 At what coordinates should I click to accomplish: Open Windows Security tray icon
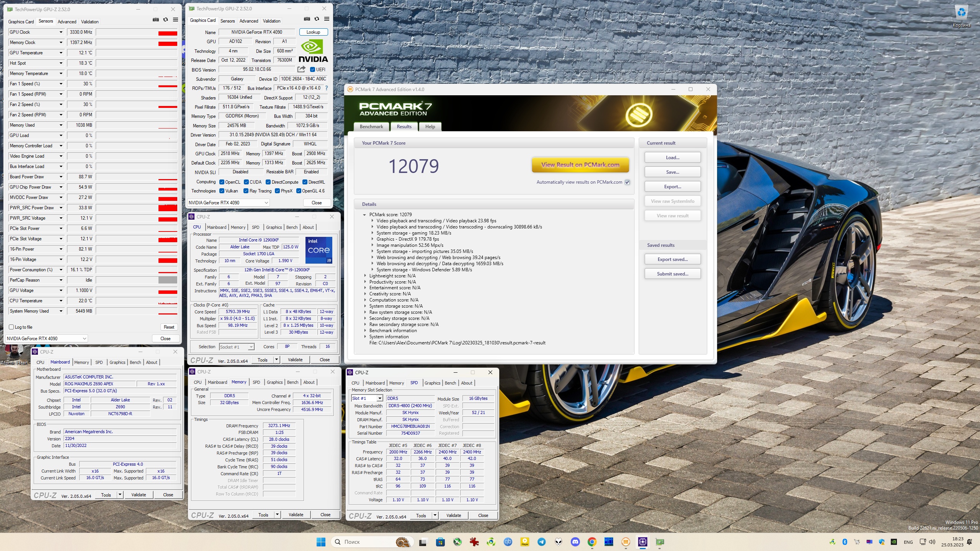click(x=881, y=542)
